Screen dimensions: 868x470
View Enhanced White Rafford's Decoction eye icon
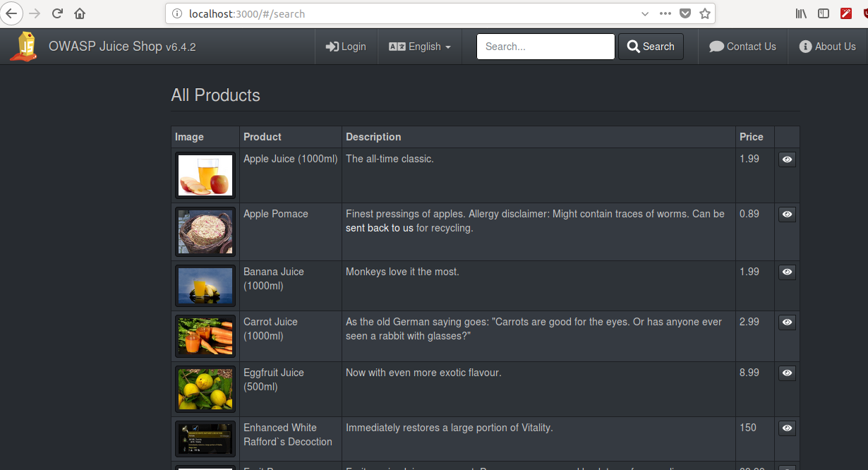[787, 428]
